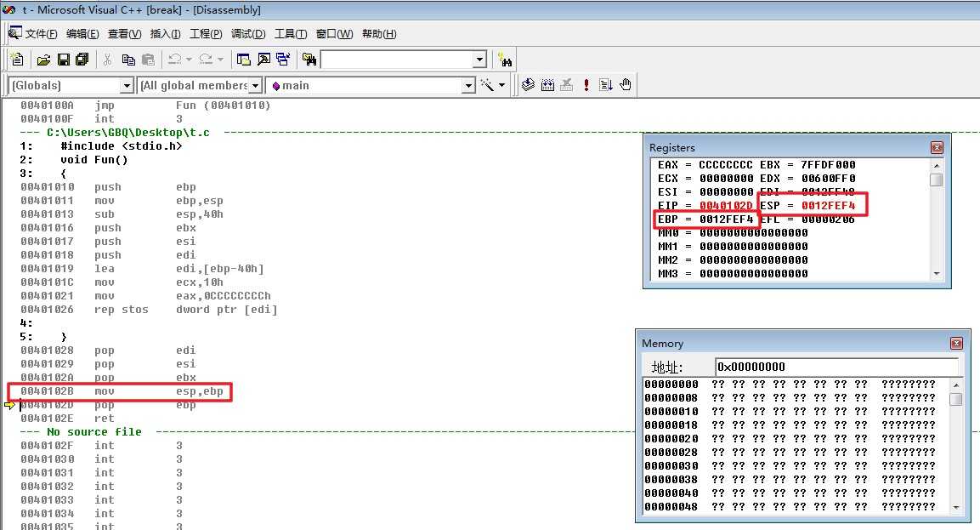The width and height of the screenshot is (980, 530).
Task: Click the Registers window scroll-up arrow
Action: 937,165
